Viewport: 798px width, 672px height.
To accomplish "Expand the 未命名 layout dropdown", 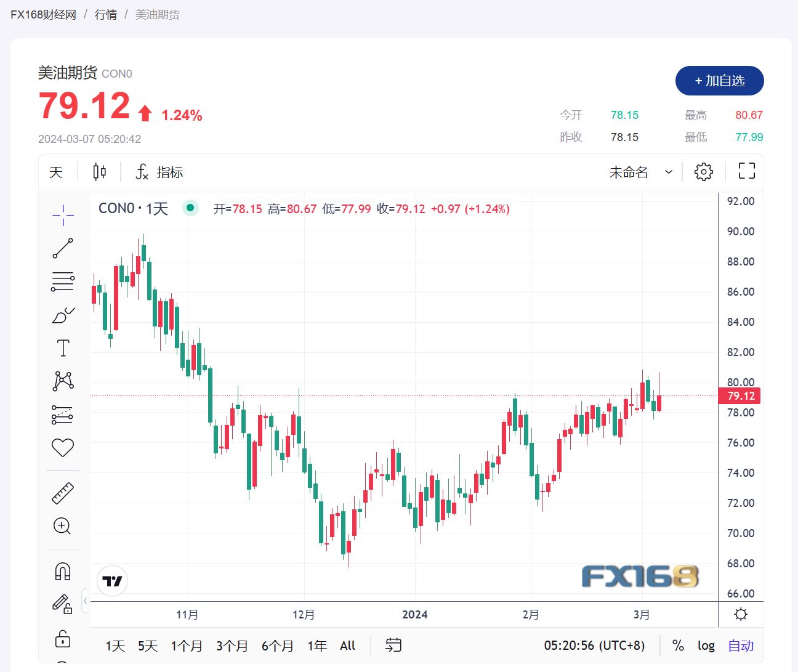I will pos(640,172).
